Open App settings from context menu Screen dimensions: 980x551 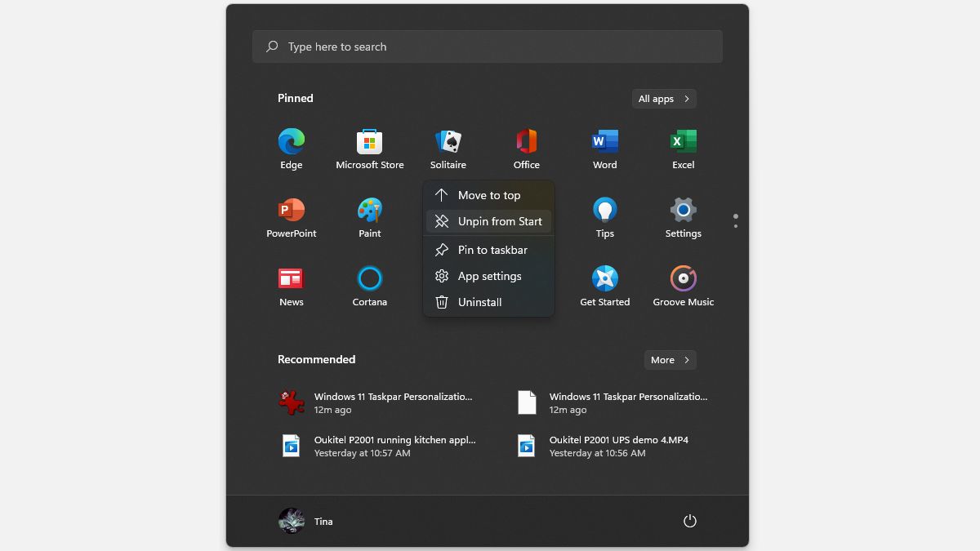pyautogui.click(x=488, y=276)
